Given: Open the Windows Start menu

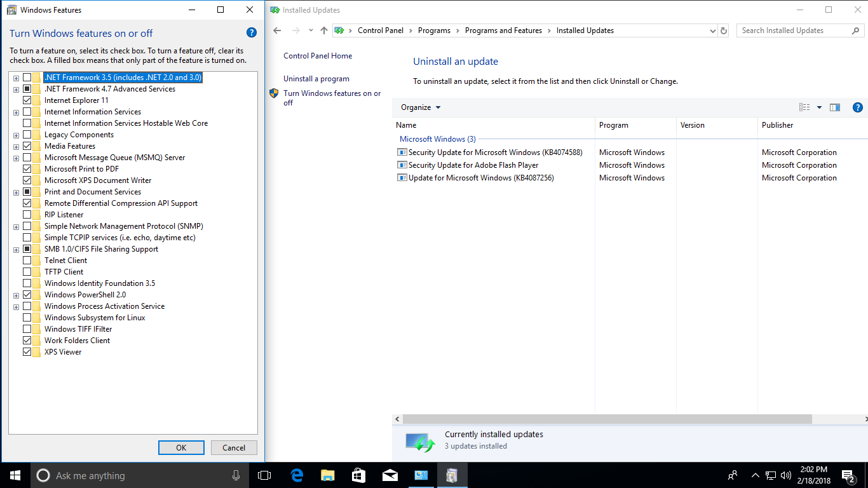Looking at the screenshot, I should coord(15,475).
